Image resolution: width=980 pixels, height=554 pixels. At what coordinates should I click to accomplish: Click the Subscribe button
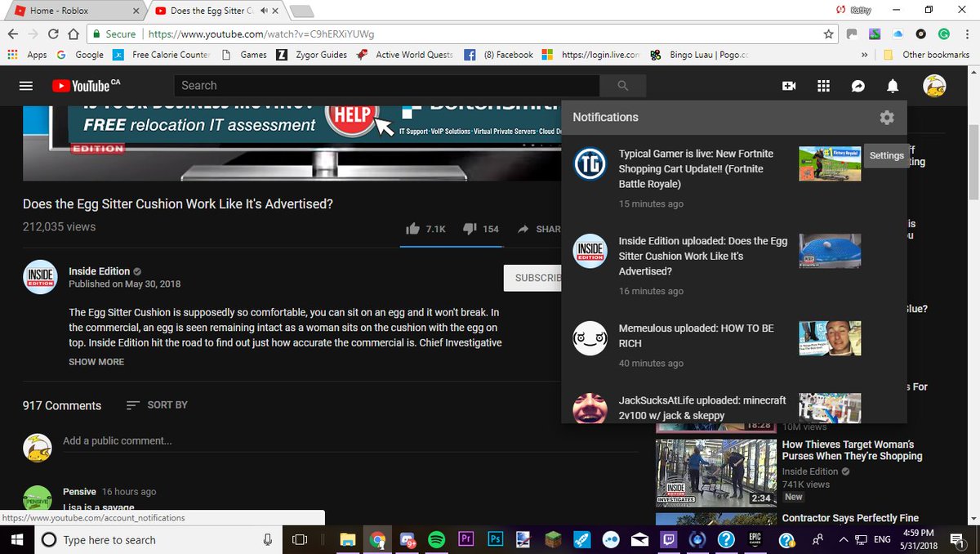point(532,278)
